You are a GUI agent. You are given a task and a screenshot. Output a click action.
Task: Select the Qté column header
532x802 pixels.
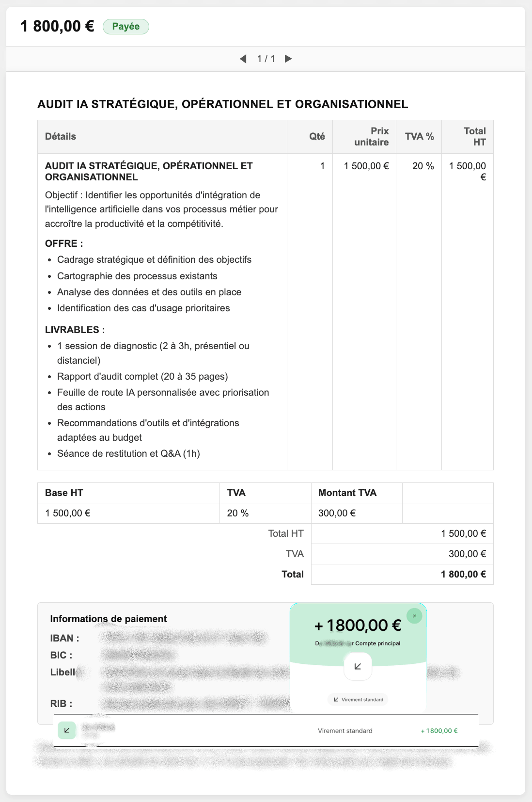pyautogui.click(x=317, y=136)
